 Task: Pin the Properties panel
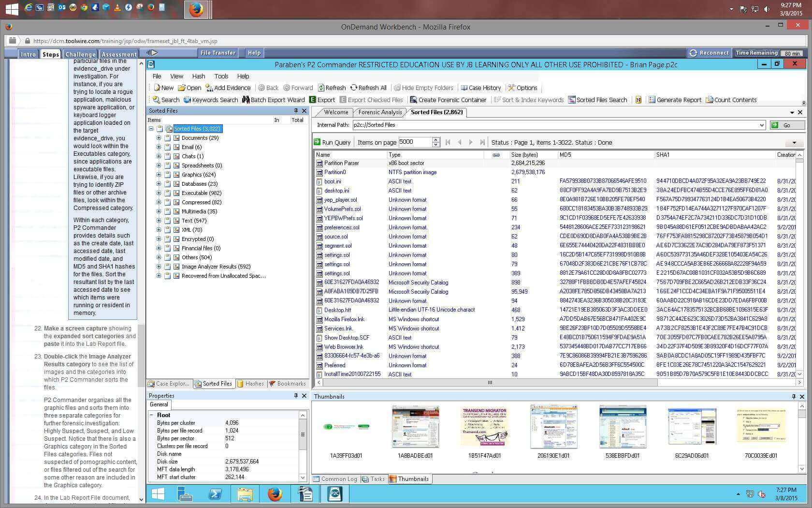pyautogui.click(x=296, y=395)
